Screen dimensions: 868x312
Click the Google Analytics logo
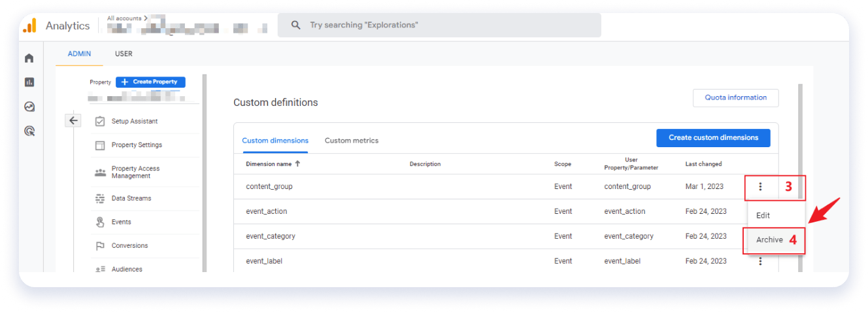point(29,26)
